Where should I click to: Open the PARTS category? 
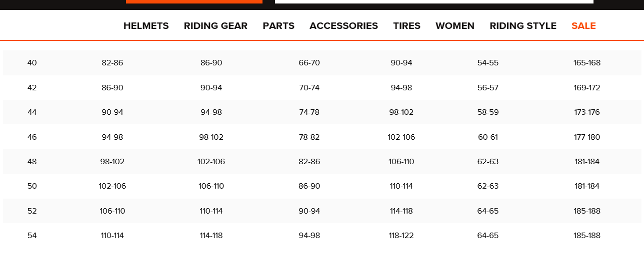(x=278, y=26)
